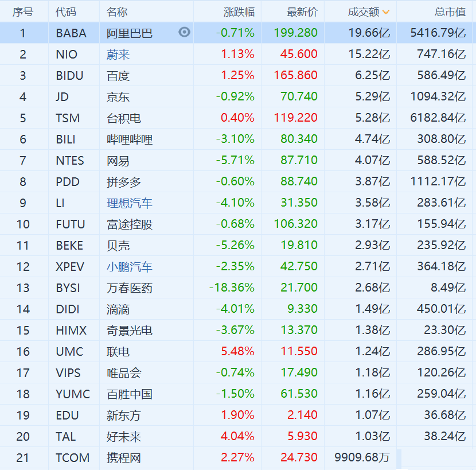The height and width of the screenshot is (470, 476).
Task: Click stock name 哔哩哔哩
Action: coord(130,139)
